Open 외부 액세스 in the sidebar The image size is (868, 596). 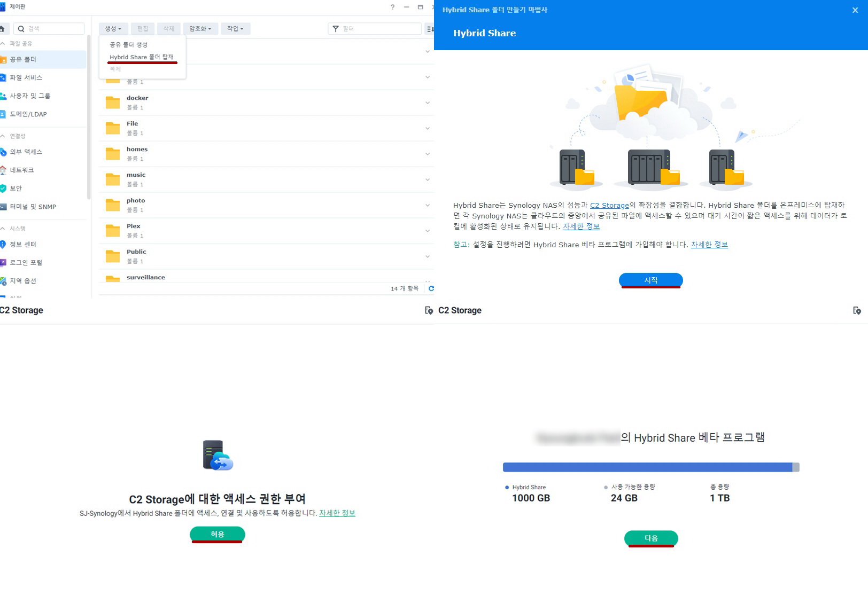pos(43,152)
